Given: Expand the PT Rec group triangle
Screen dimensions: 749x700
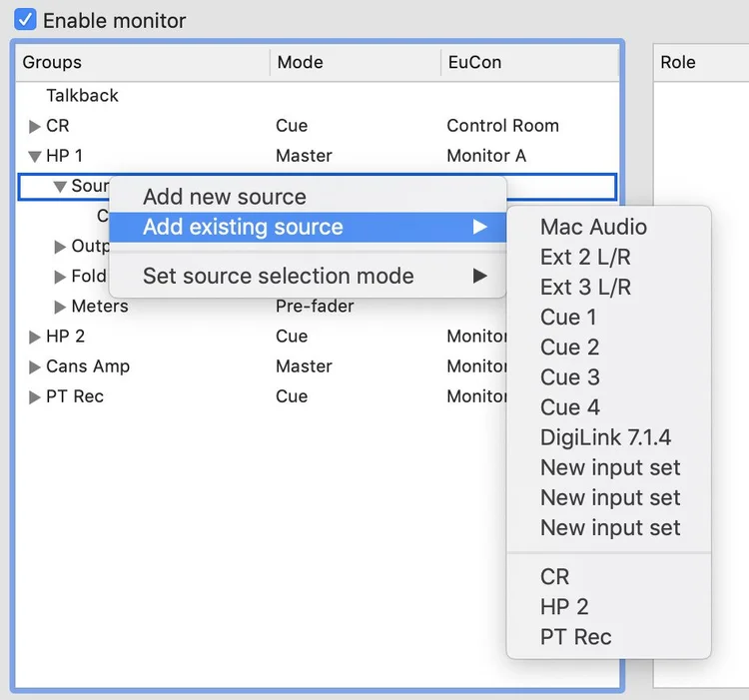Looking at the screenshot, I should [x=34, y=397].
